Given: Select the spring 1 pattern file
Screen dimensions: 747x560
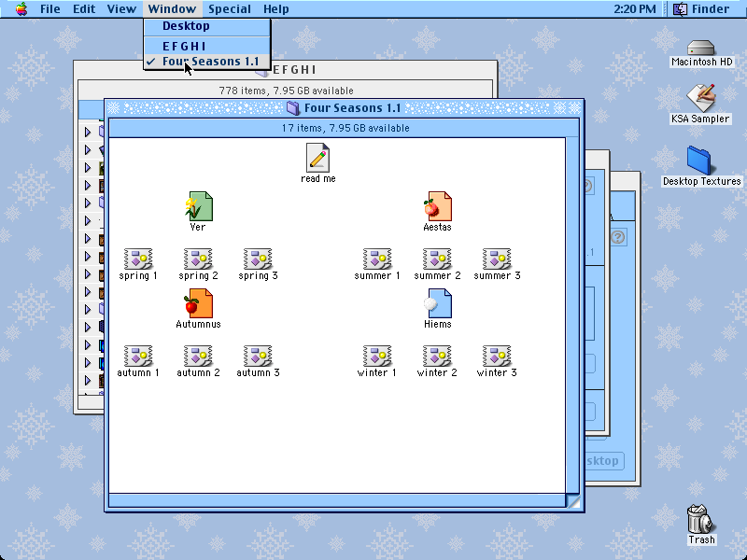Looking at the screenshot, I should point(138,264).
